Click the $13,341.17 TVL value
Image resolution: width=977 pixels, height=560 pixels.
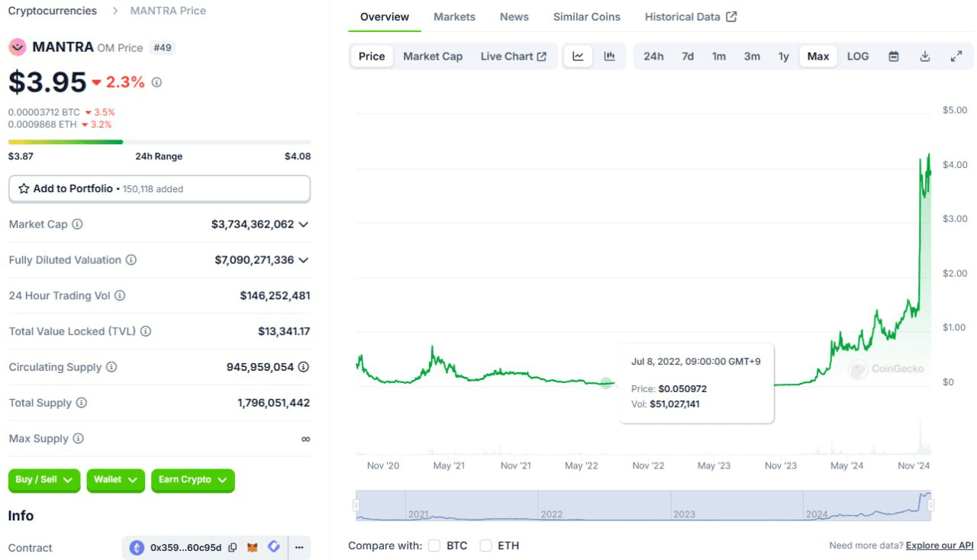click(x=284, y=331)
